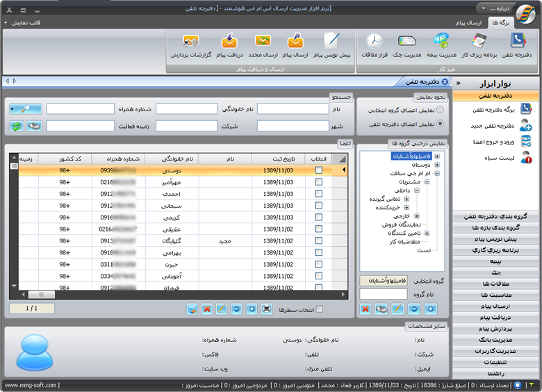
Task: Click eraser clear icon in search panel
Action: click(34, 126)
